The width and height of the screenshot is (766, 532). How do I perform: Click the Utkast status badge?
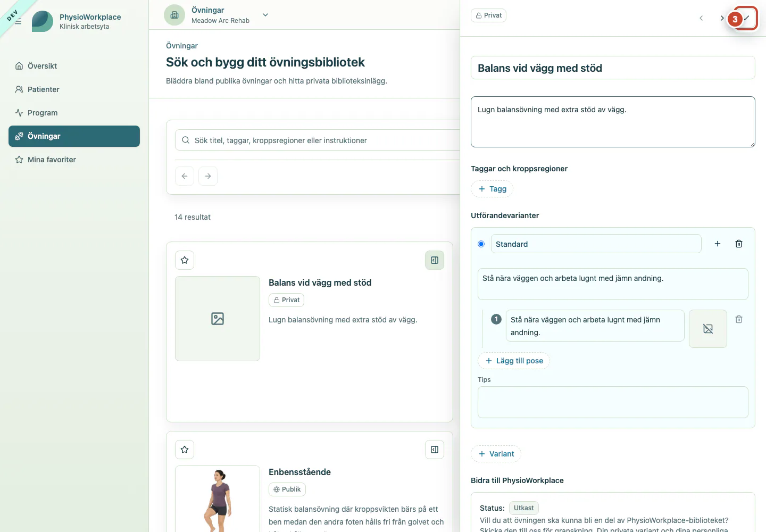[x=524, y=508]
